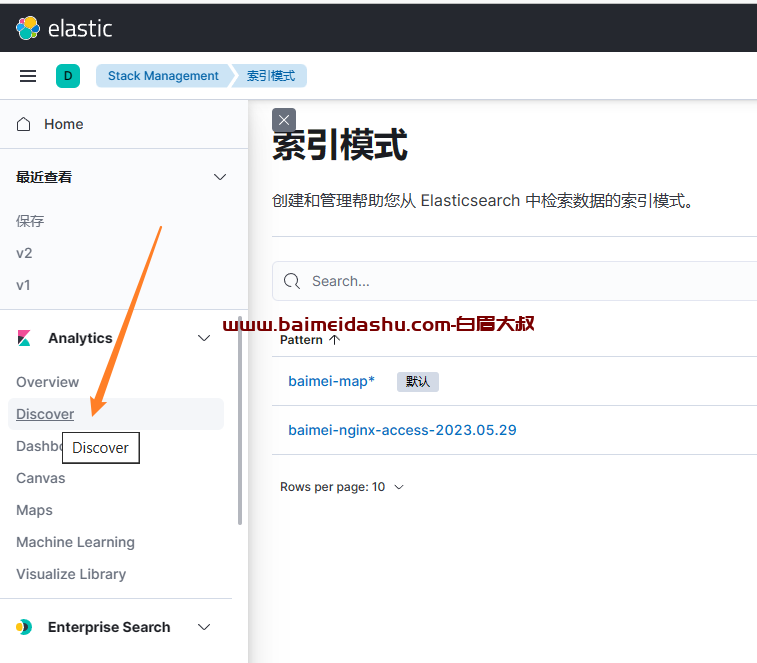This screenshot has width=757, height=663.
Task: Open recently viewed item v2
Action: click(24, 253)
